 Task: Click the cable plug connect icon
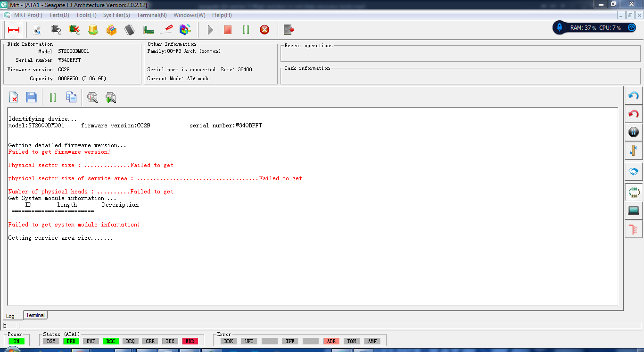(56, 30)
